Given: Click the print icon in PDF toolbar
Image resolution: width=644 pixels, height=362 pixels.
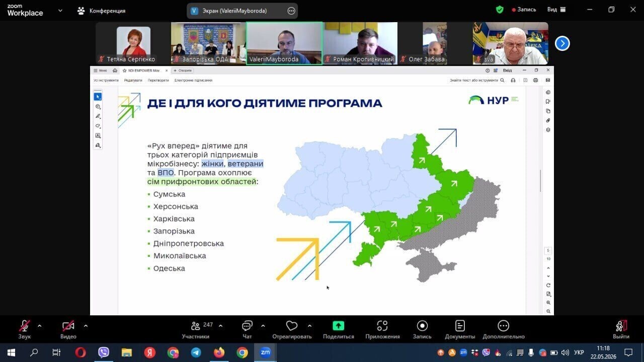Looking at the screenshot, I should coord(535,80).
